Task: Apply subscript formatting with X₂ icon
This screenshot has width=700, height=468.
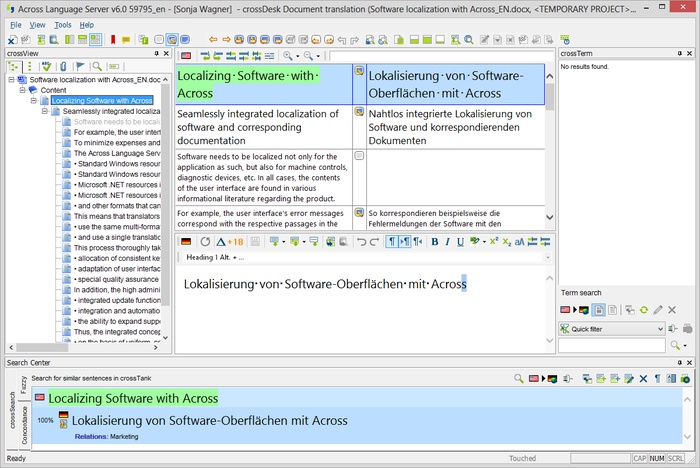Action: coord(506,242)
